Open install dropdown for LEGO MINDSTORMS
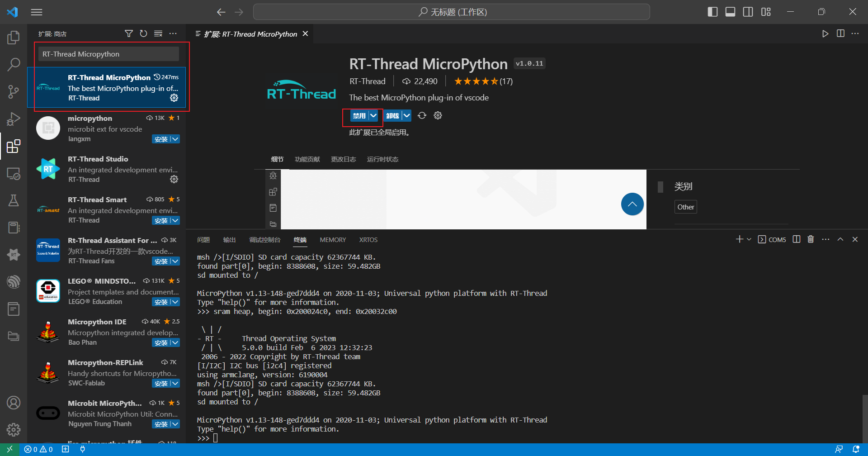Screen dimensions: 868x456 point(175,302)
